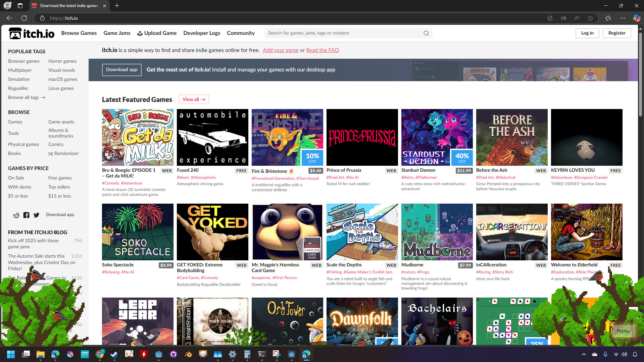Click the translate page icon
Screen dimensions: 644x362
[563, 18]
